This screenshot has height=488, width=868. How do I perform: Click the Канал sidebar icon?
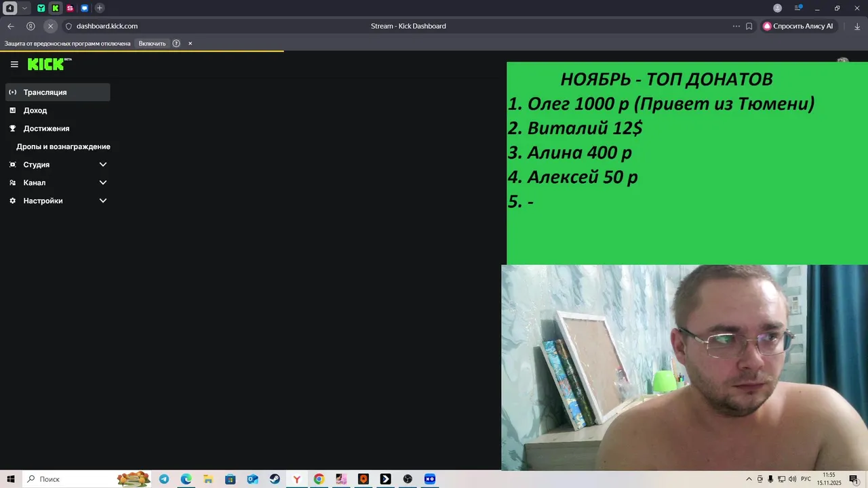coord(12,183)
